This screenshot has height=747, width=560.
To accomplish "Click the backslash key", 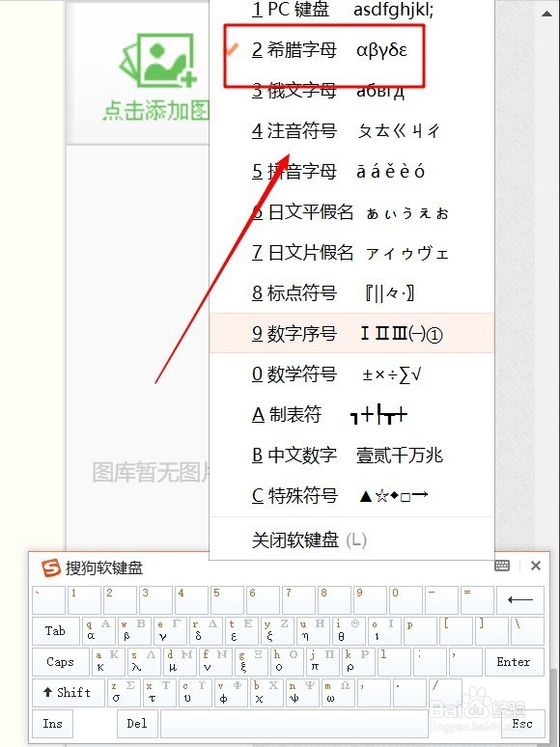I will 527,631.
